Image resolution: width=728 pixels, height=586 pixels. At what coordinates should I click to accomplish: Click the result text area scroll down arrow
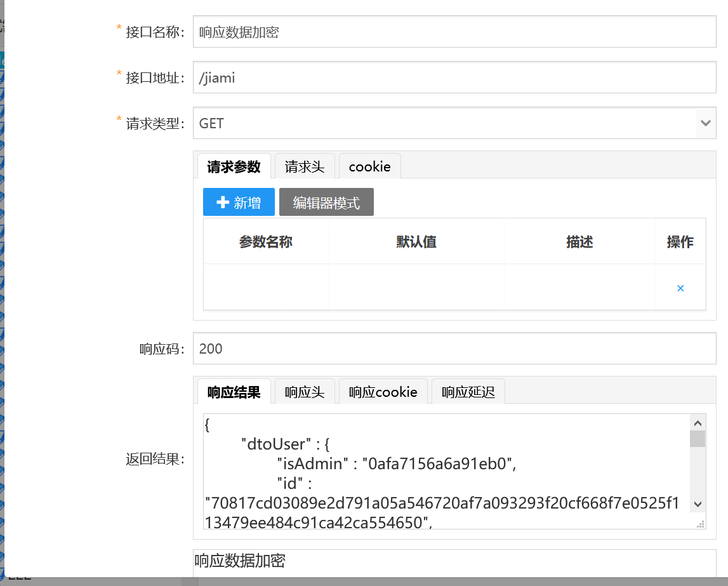coord(698,504)
